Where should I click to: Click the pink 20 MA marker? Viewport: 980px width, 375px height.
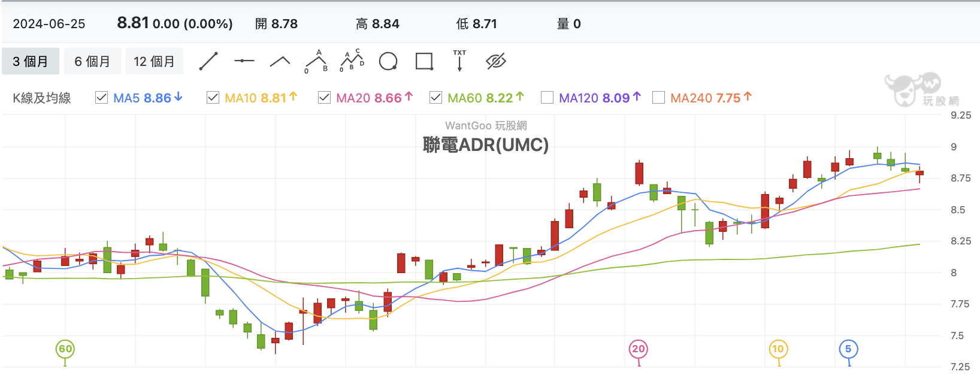tap(639, 349)
